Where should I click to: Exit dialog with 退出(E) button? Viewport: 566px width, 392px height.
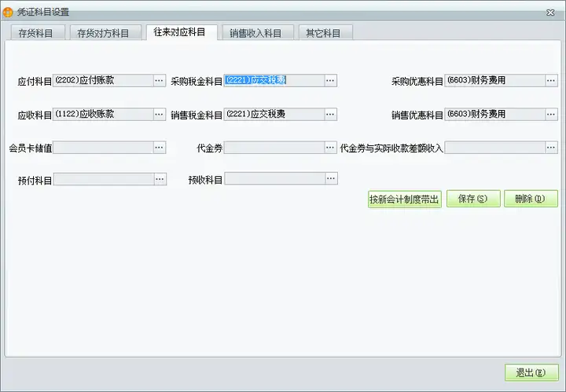click(531, 372)
